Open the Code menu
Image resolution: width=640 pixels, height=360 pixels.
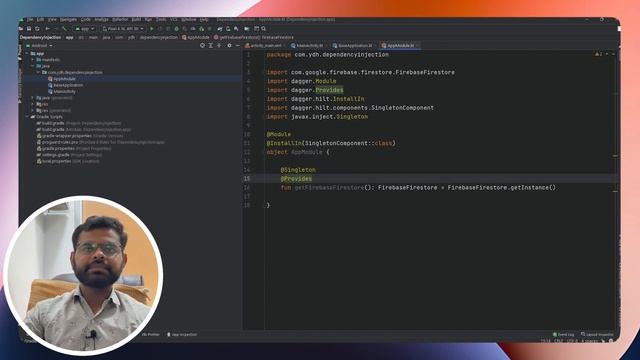pos(86,20)
